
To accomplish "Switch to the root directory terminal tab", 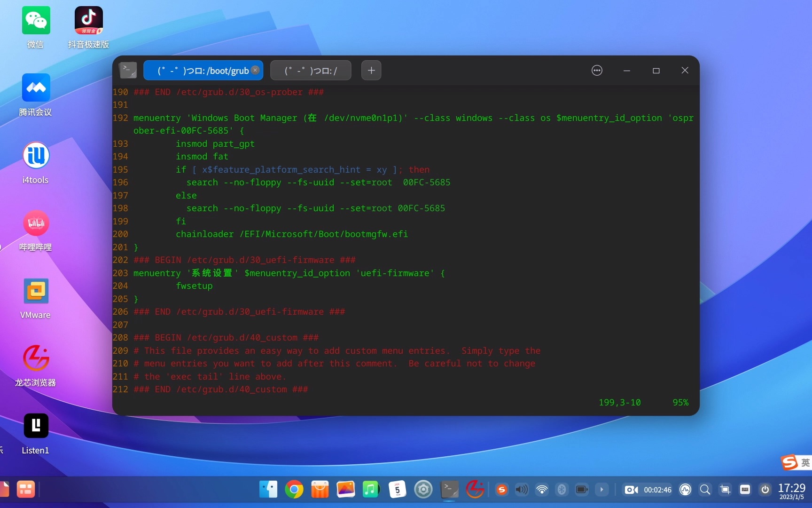I will tap(311, 71).
